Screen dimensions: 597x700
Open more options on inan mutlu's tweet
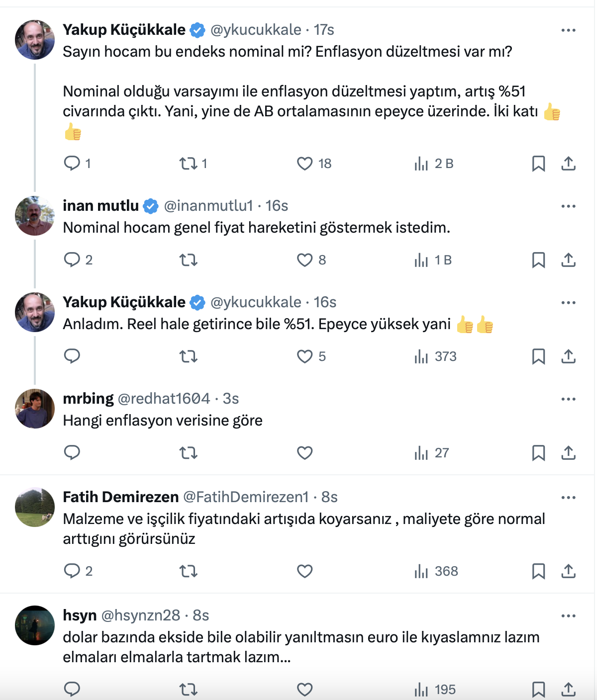click(568, 206)
